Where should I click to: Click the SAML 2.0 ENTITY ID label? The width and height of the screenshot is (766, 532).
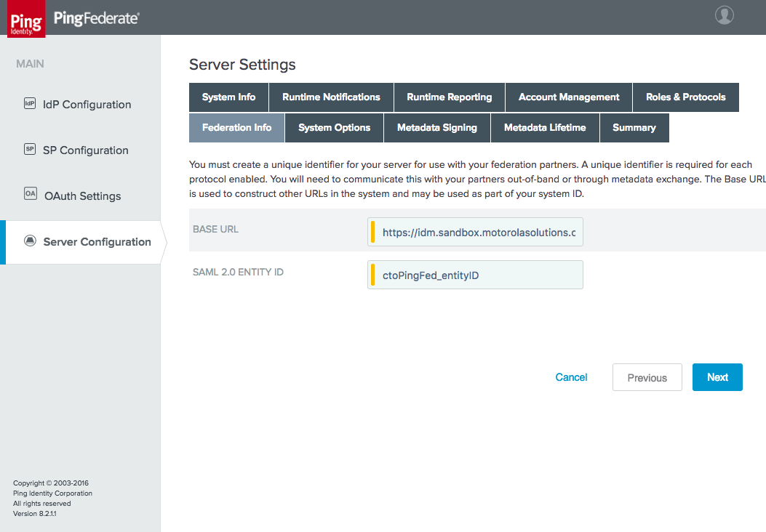tap(238, 273)
